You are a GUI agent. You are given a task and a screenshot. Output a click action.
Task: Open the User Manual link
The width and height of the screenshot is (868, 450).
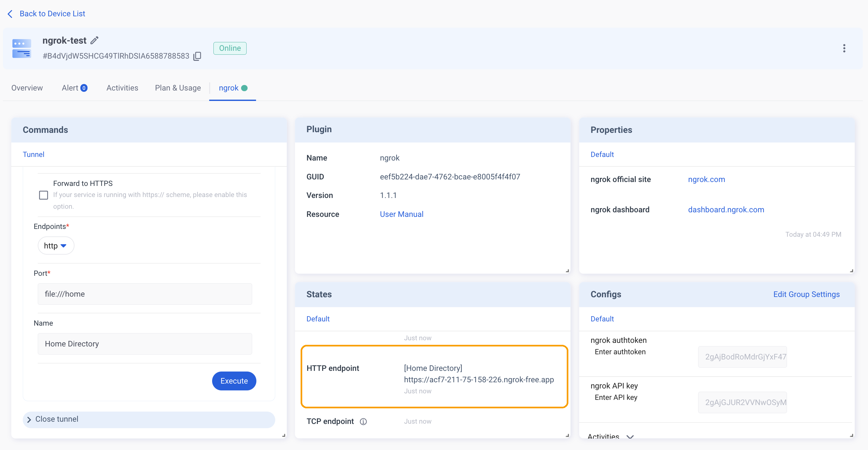(x=402, y=215)
